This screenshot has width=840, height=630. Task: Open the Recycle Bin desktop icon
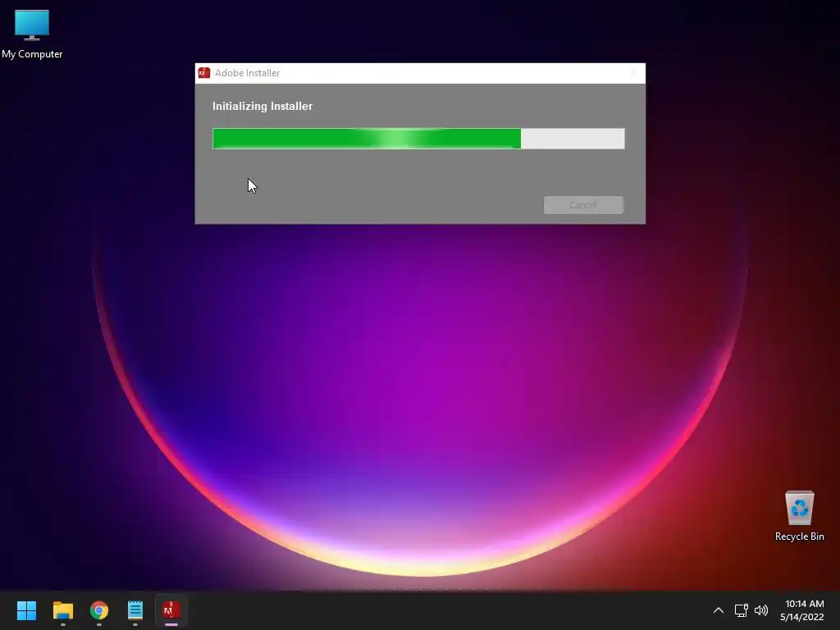[x=799, y=516]
